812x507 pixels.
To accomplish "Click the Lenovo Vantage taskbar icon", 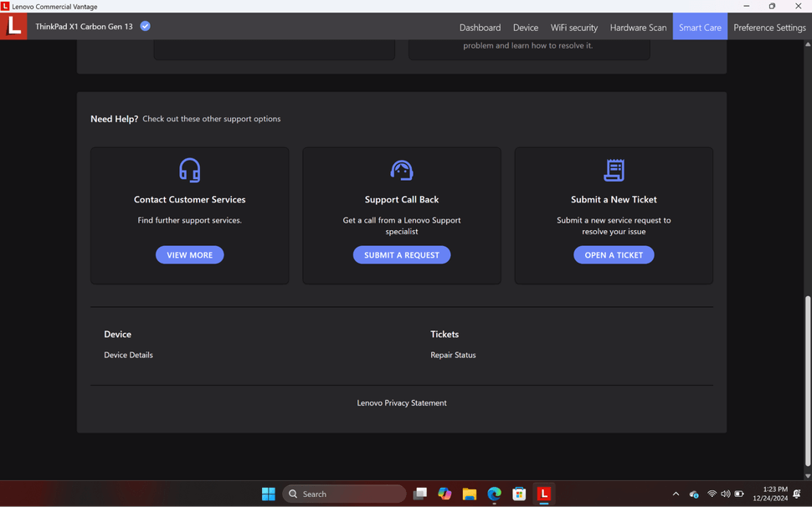I will (x=544, y=494).
